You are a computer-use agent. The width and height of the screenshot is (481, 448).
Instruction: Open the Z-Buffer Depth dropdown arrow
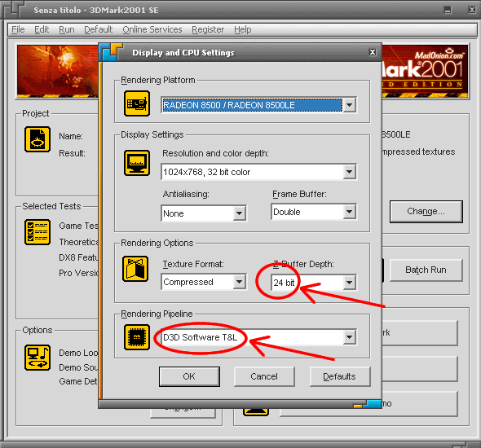tap(349, 283)
